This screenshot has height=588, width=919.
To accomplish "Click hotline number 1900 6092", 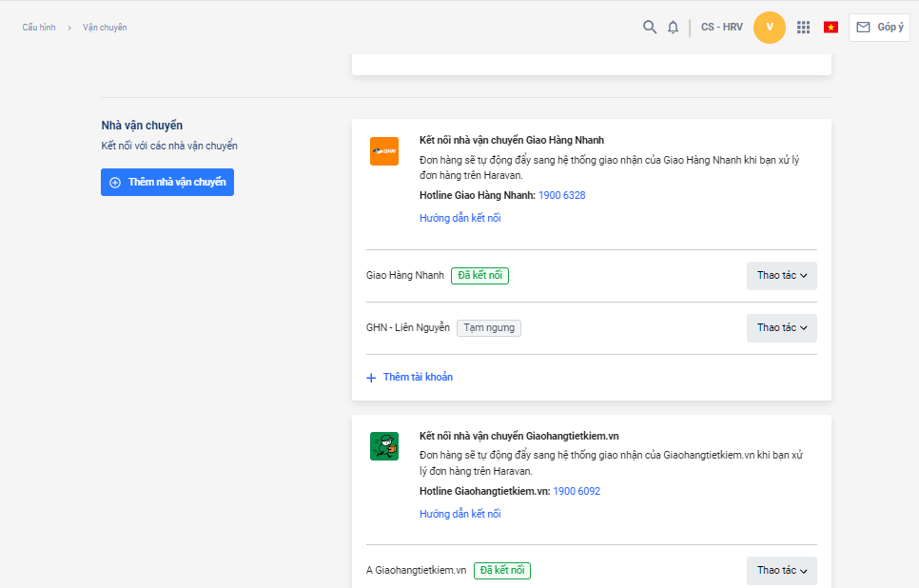I will (x=577, y=491).
